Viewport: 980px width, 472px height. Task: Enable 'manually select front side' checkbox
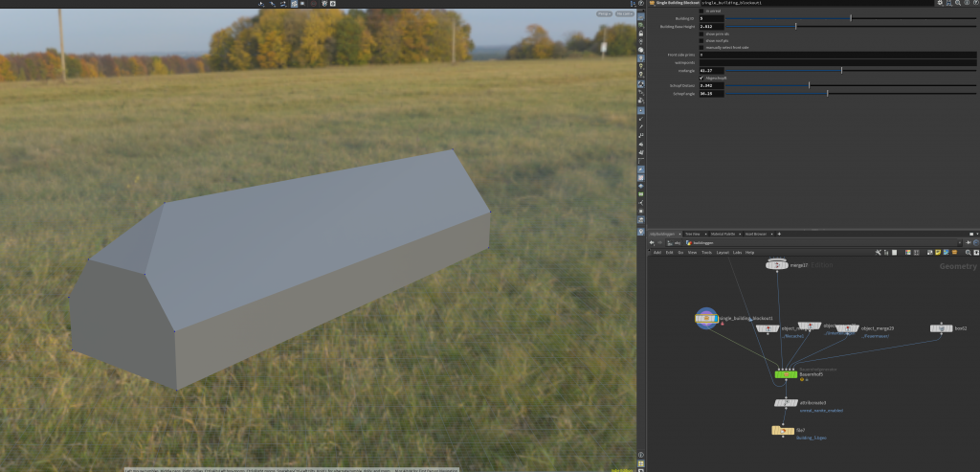pyautogui.click(x=702, y=47)
